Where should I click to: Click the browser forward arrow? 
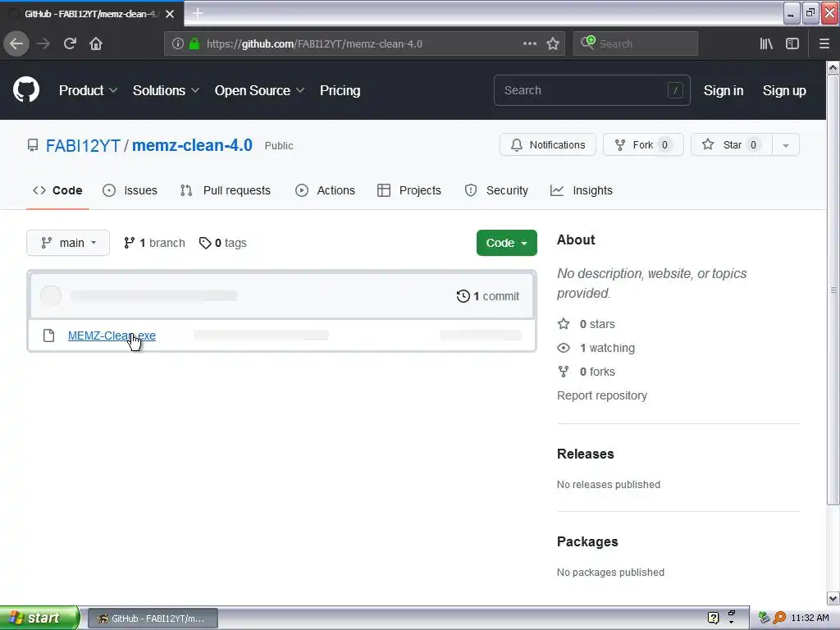pyautogui.click(x=43, y=43)
